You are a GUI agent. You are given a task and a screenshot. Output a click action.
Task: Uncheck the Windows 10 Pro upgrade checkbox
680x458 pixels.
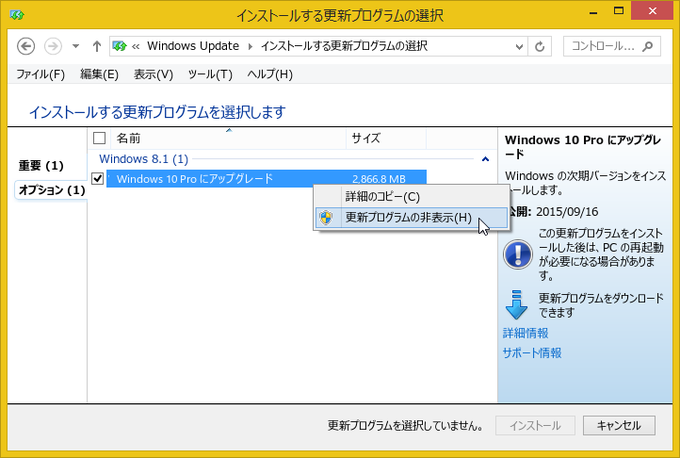pyautogui.click(x=98, y=178)
